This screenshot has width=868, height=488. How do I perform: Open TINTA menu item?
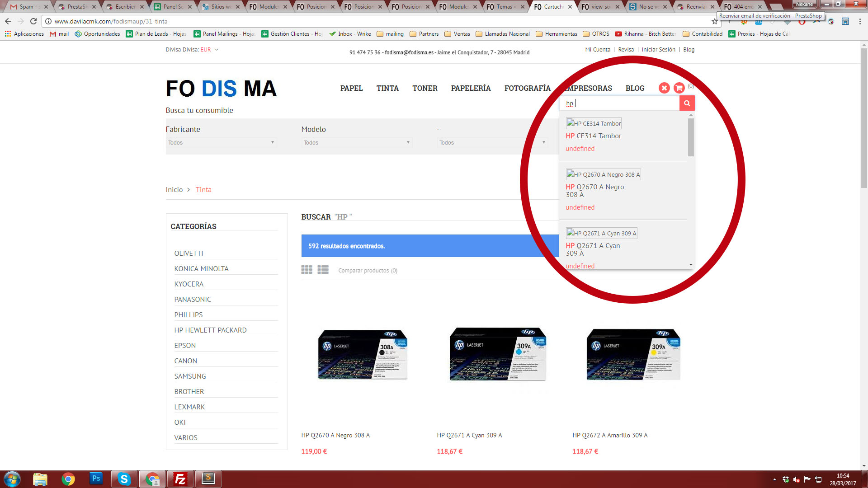pos(387,88)
